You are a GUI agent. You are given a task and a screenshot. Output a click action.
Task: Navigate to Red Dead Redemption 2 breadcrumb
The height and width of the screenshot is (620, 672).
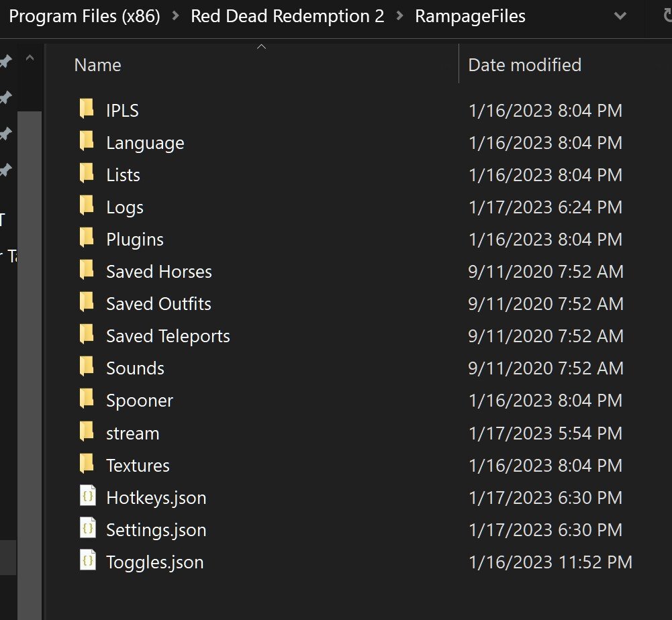click(x=287, y=16)
